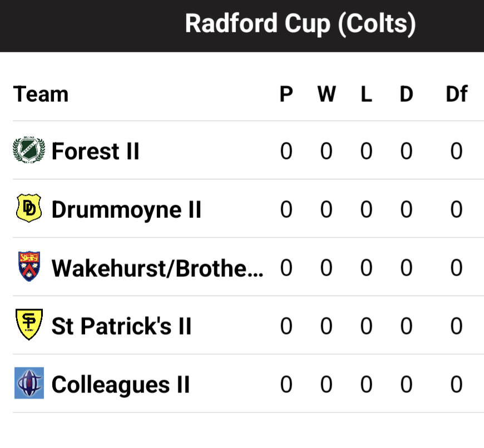
Task: Open the Drummoyne II team name link
Action: (126, 210)
